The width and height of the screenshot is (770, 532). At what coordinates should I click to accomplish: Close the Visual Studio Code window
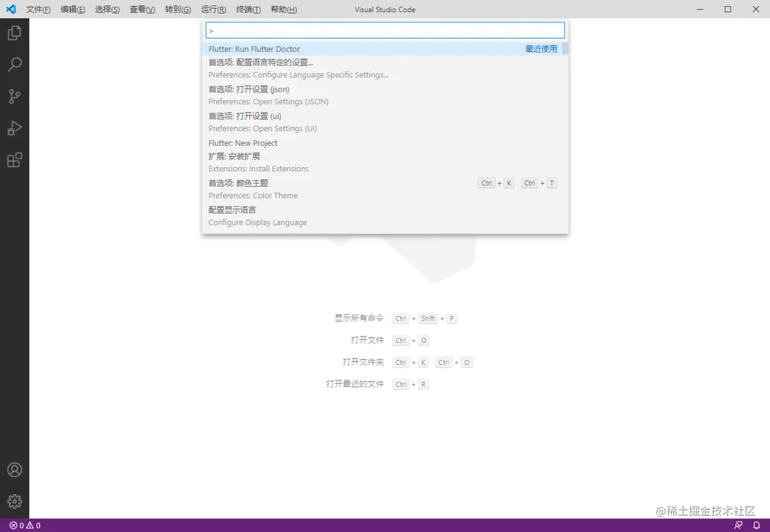[756, 9]
